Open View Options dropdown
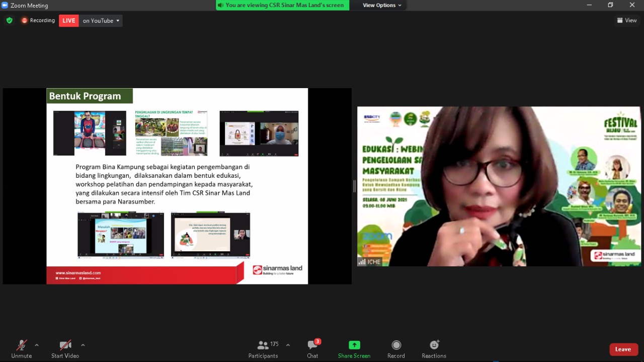 [x=382, y=5]
